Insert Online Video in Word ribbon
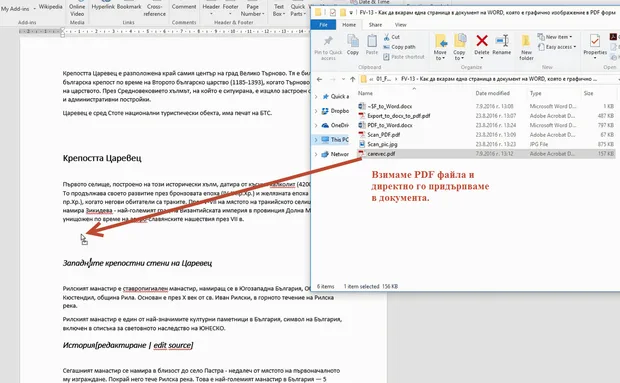620x383 pixels. [77, 10]
